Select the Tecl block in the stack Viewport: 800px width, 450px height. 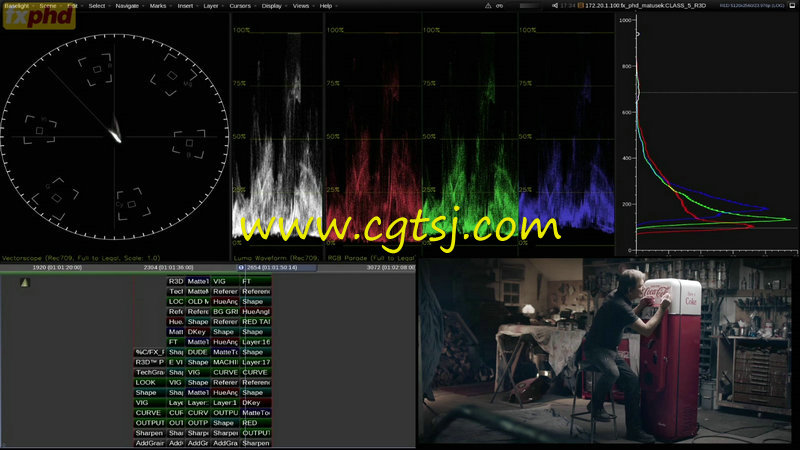tap(176, 291)
